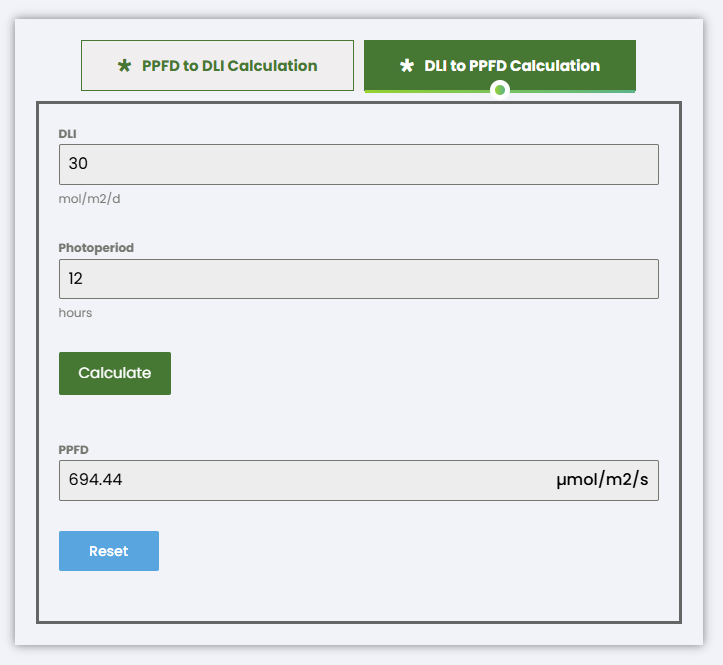The height and width of the screenshot is (665, 723).
Task: Click the value 30 in the DLI field
Action: click(79, 164)
